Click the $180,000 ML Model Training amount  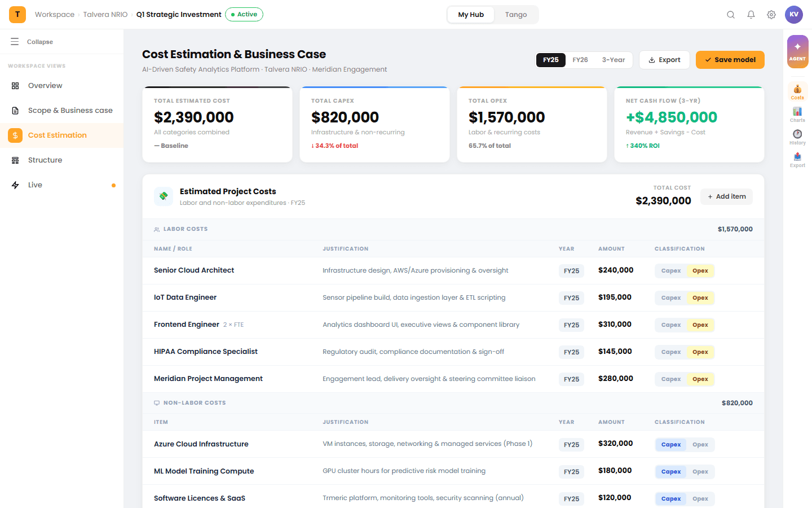(x=615, y=471)
